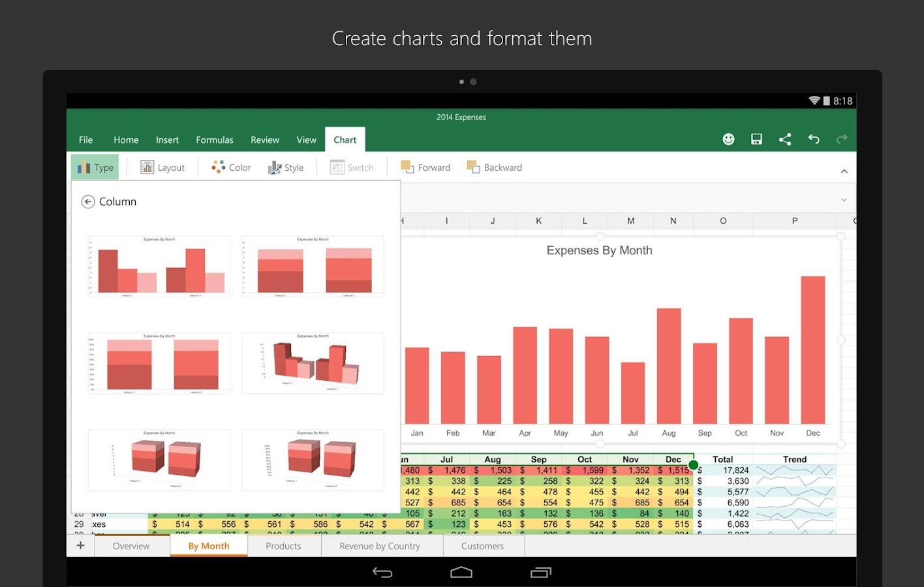Go back from the Column chart list

(x=88, y=202)
